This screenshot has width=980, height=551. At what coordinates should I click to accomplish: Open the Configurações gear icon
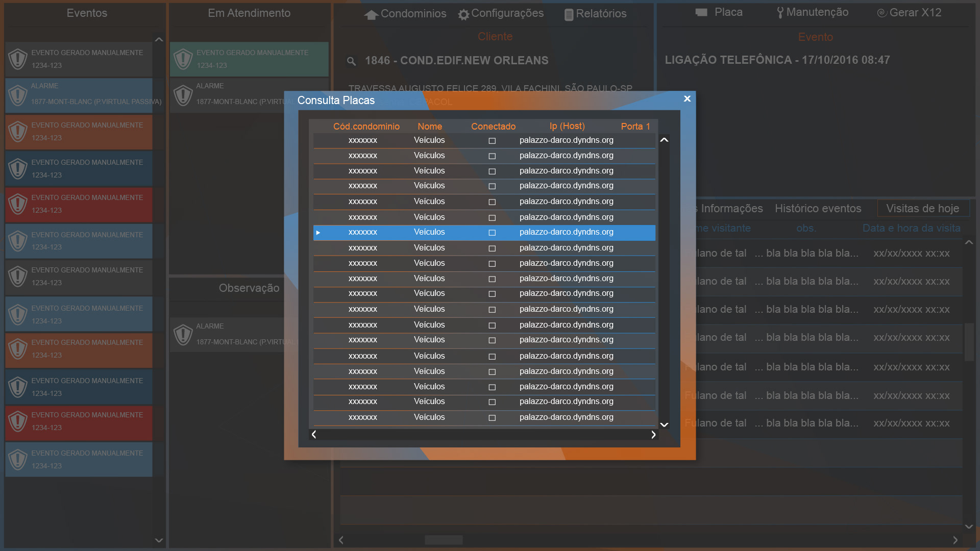click(463, 15)
